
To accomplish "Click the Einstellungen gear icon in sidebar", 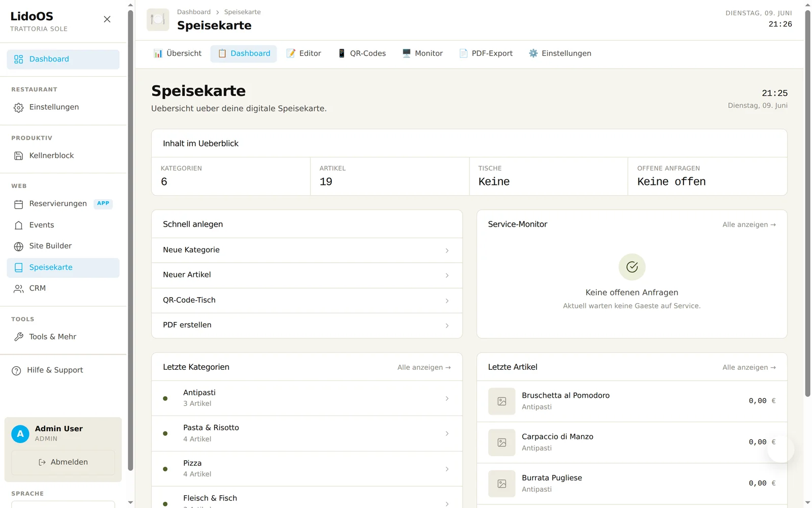I will [x=19, y=108].
